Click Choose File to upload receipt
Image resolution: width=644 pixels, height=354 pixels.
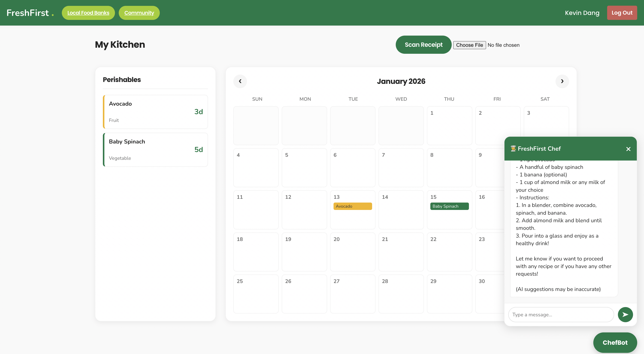[469, 45]
